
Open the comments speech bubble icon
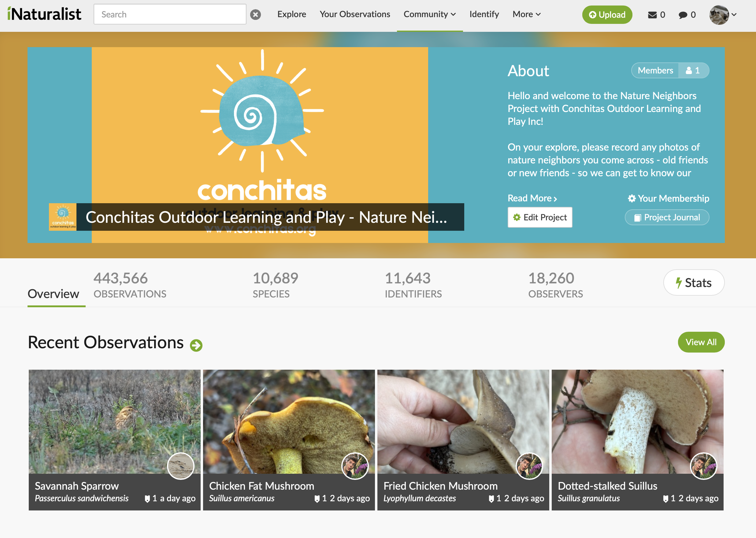683,15
